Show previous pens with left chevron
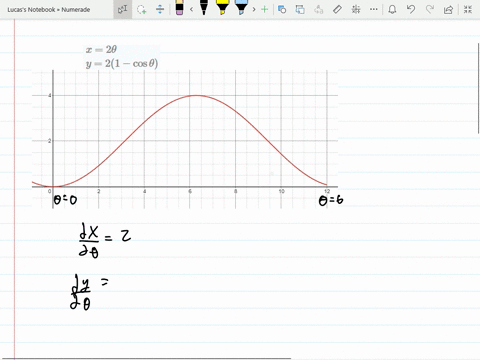 click(191, 9)
